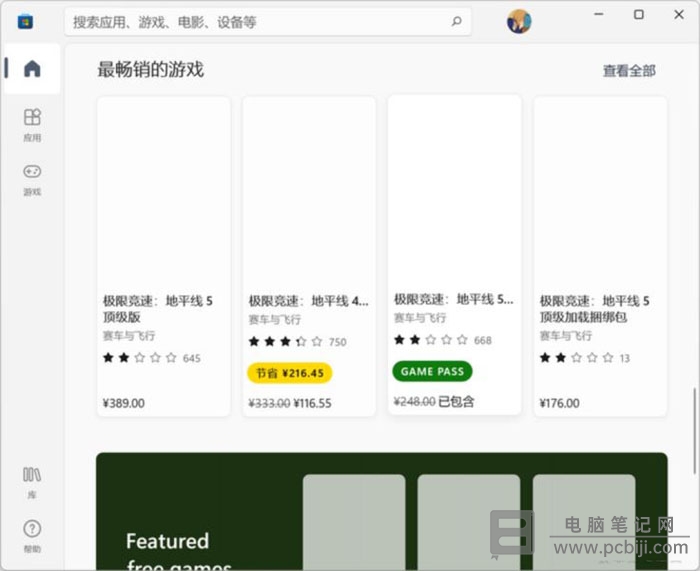Open the 应用 apps section
The width and height of the screenshot is (700, 571).
pos(32,125)
